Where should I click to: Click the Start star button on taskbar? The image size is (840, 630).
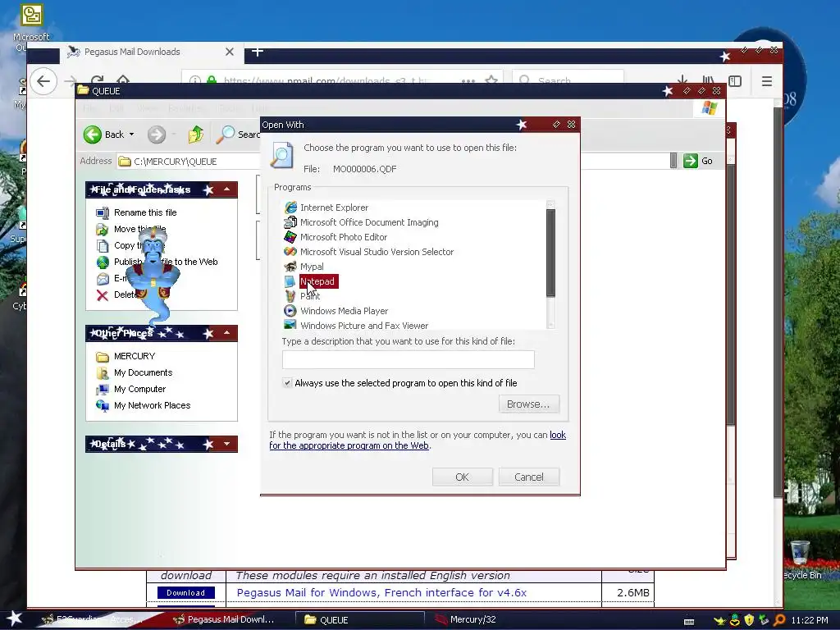(x=14, y=619)
